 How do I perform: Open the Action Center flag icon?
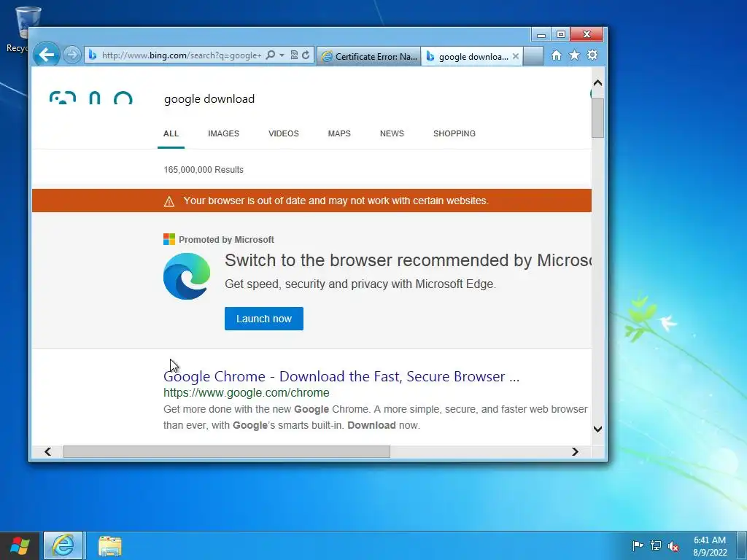pyautogui.click(x=638, y=545)
